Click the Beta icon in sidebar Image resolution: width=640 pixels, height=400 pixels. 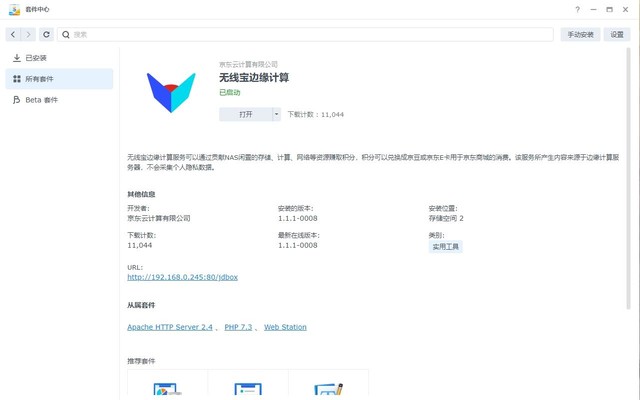[17, 100]
